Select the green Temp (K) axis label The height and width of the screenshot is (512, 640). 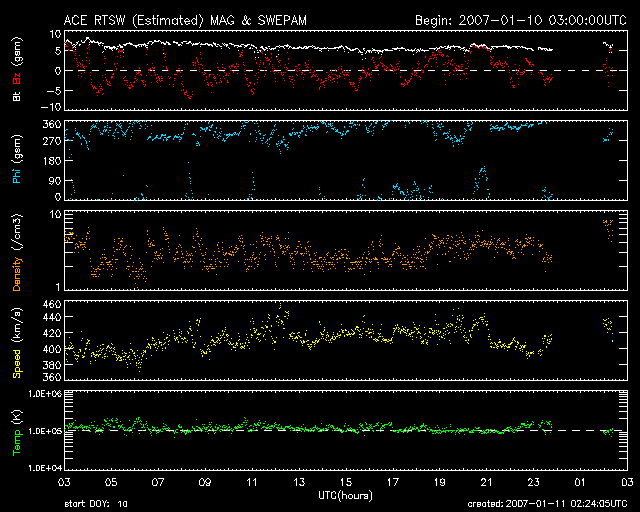coord(17,431)
